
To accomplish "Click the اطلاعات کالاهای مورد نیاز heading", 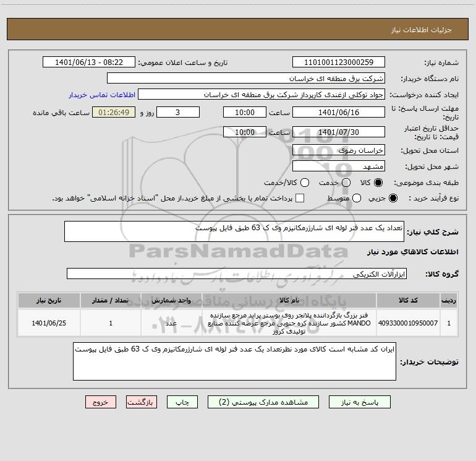I will (x=412, y=252).
